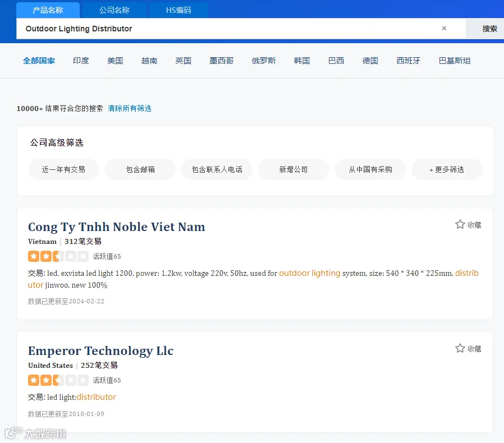The width and height of the screenshot is (504, 443).
Task: Toggle the 包含邮箱 filter
Action: point(140,169)
